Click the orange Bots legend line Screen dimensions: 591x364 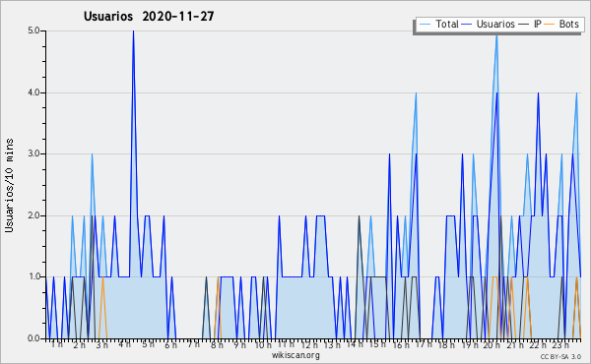(550, 25)
